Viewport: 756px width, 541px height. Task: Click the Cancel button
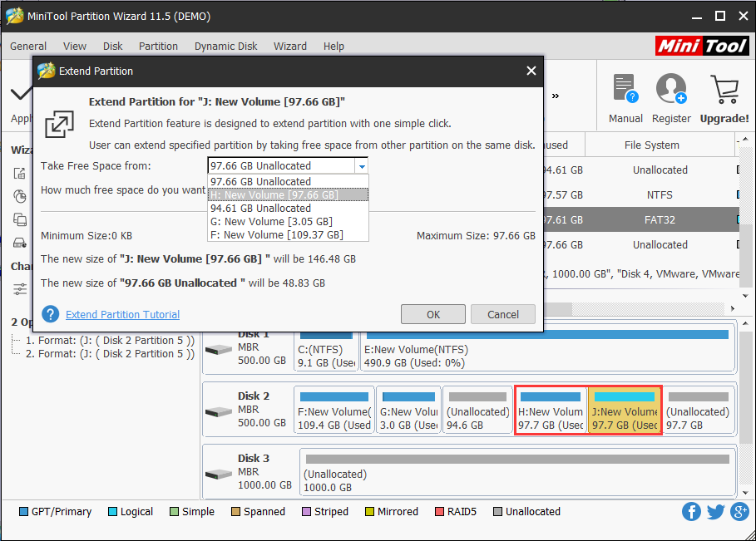click(x=503, y=314)
